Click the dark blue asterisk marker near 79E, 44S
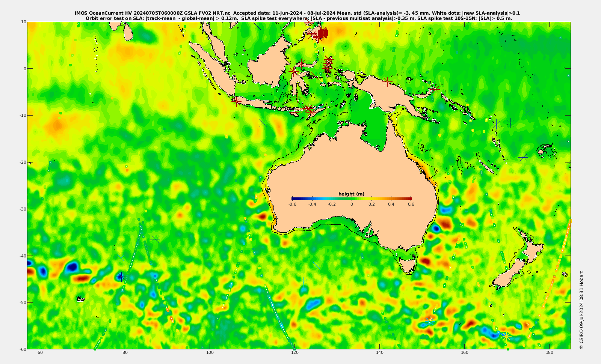Image resolution: width=601 pixels, height=364 pixels. [120, 277]
